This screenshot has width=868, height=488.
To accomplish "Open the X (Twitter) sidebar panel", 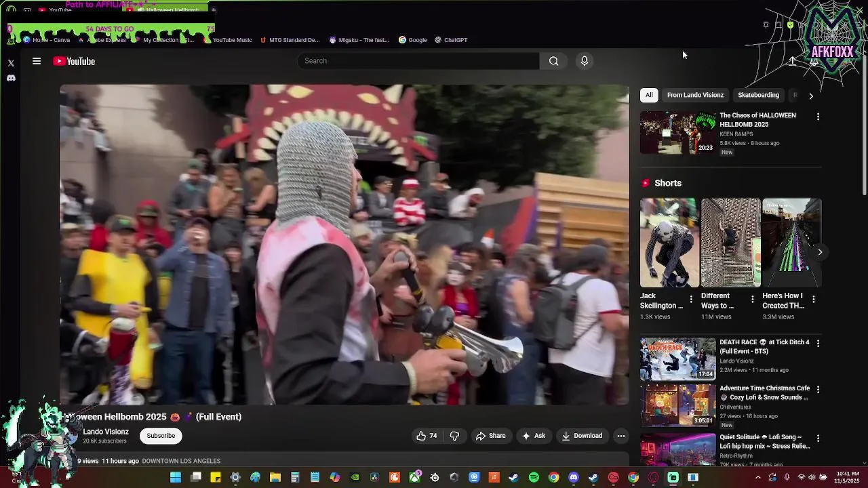I will (11, 63).
